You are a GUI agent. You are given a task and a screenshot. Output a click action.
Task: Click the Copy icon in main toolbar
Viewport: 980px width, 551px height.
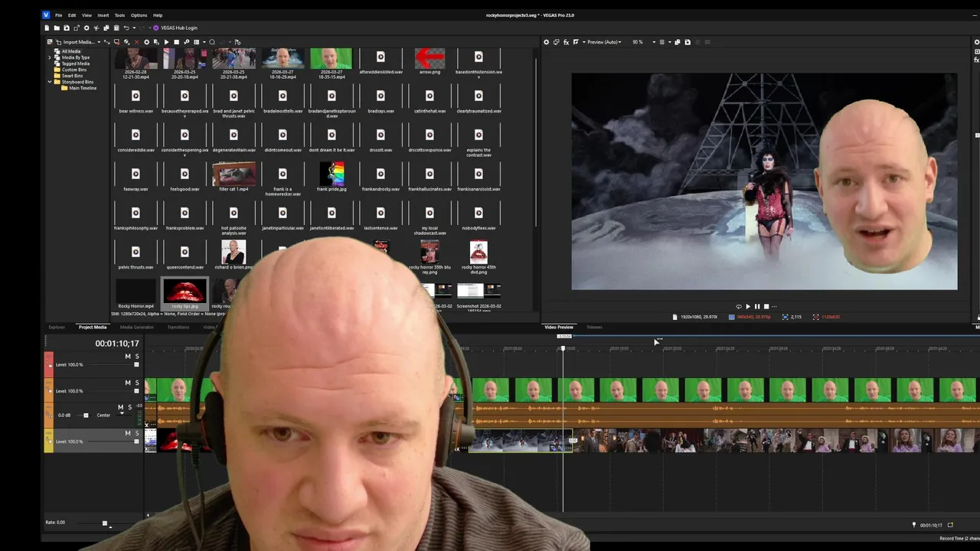tap(106, 28)
